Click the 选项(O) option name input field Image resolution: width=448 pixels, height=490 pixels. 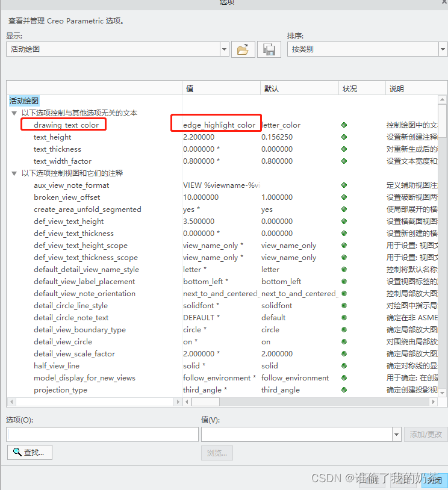point(102,434)
